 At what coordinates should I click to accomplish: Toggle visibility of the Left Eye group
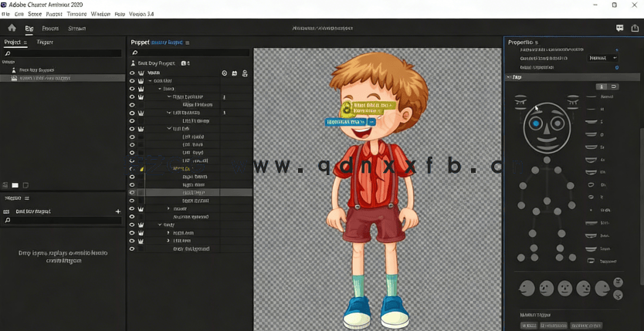(132, 129)
